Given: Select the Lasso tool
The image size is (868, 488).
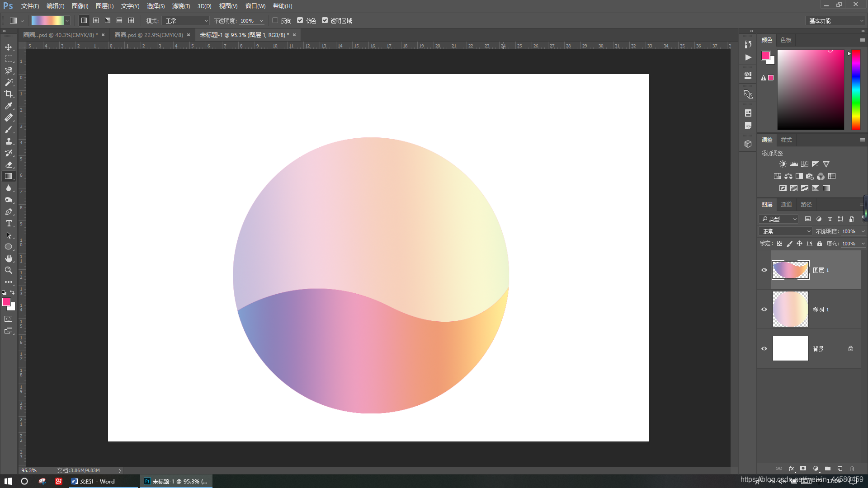Looking at the screenshot, I should point(9,70).
